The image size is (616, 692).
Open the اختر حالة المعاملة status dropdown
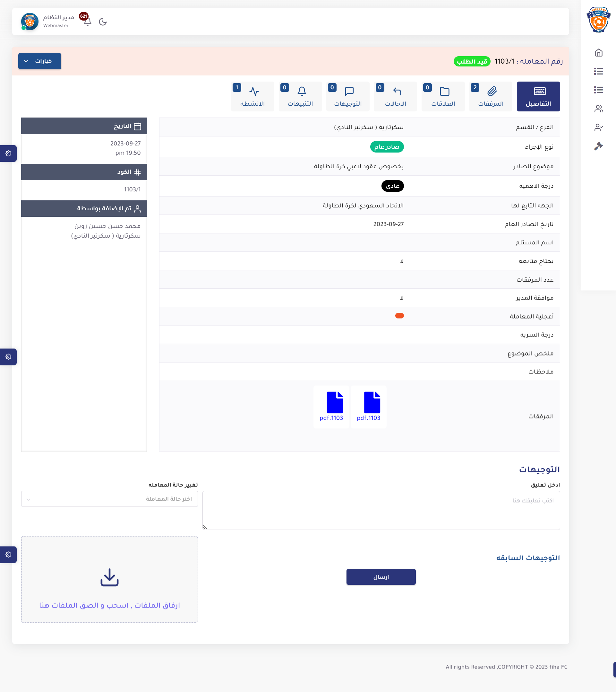tap(109, 499)
